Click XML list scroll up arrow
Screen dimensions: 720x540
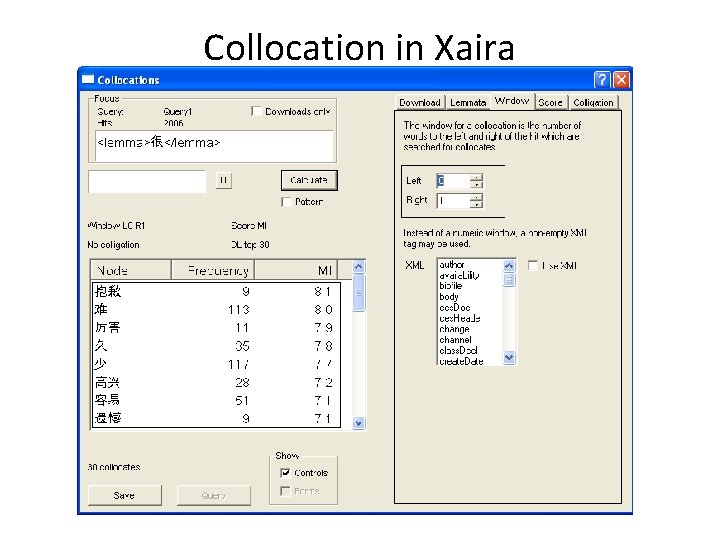(x=509, y=265)
